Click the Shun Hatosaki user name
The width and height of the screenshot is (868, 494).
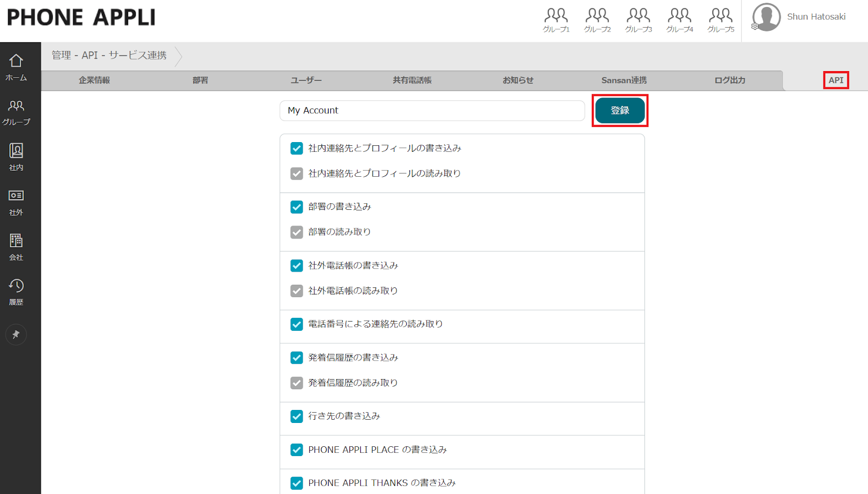pyautogui.click(x=816, y=17)
